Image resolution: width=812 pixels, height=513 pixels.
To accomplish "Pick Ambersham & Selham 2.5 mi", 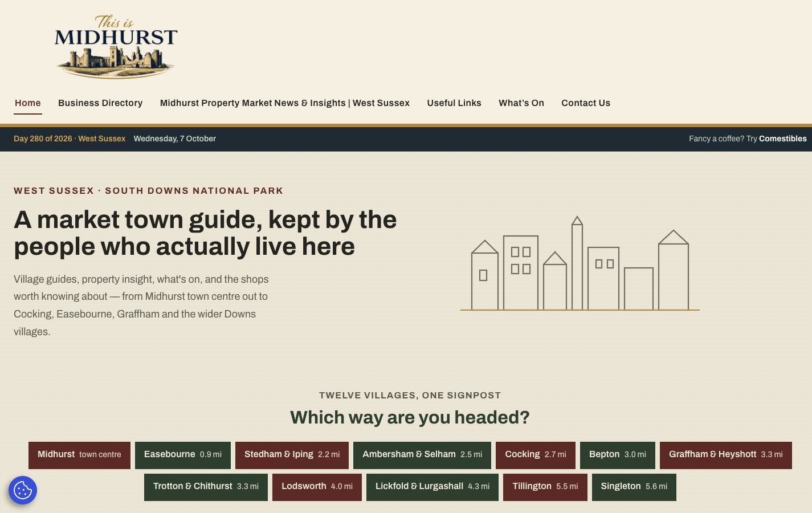I will [422, 455].
